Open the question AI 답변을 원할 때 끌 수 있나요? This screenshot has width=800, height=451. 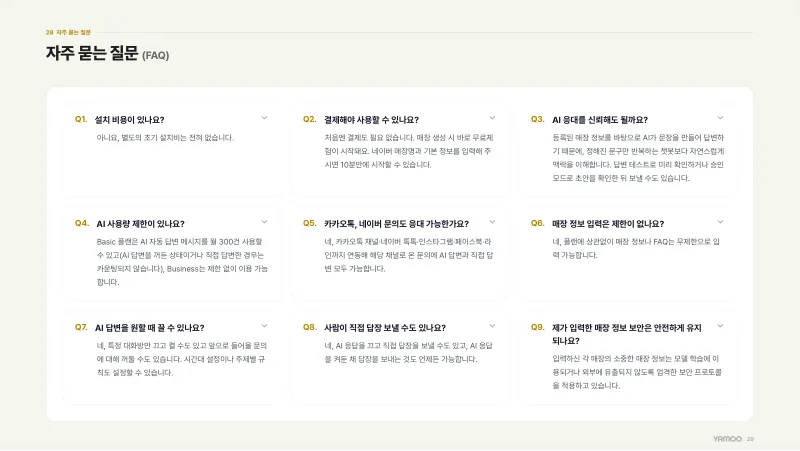click(149, 328)
